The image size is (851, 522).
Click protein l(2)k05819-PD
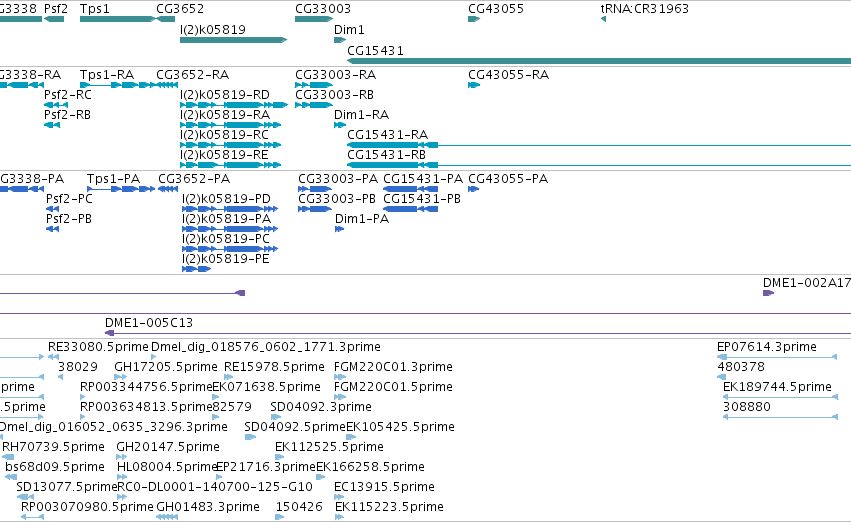[230, 209]
